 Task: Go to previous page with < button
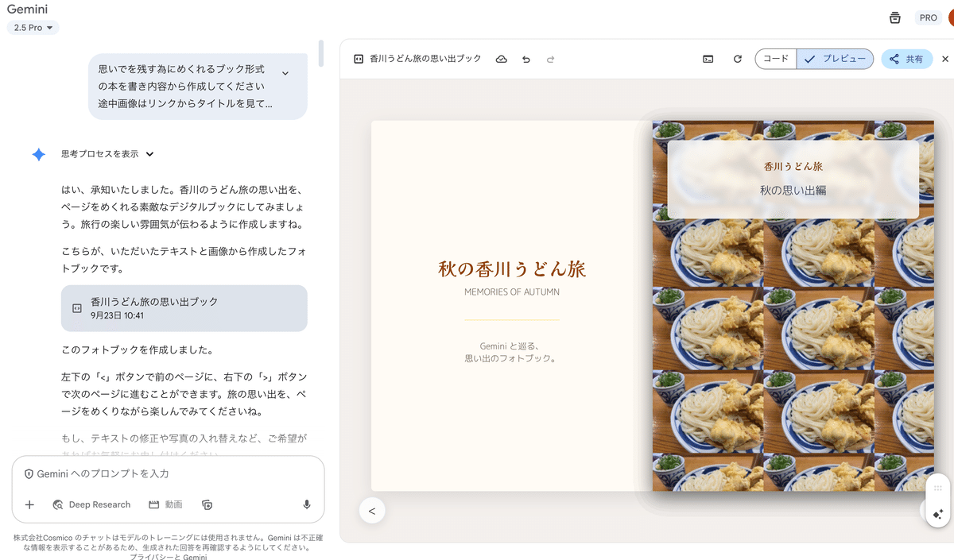pos(372,511)
